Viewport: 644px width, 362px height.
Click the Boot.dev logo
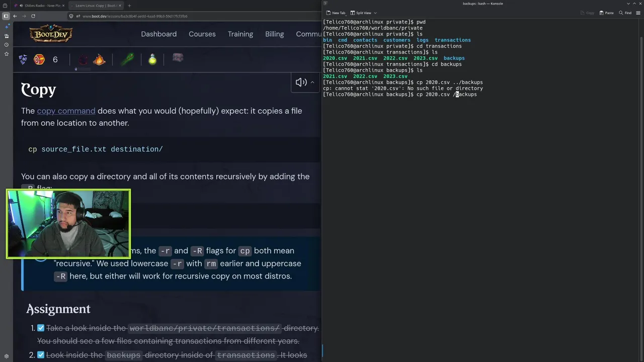point(51,34)
